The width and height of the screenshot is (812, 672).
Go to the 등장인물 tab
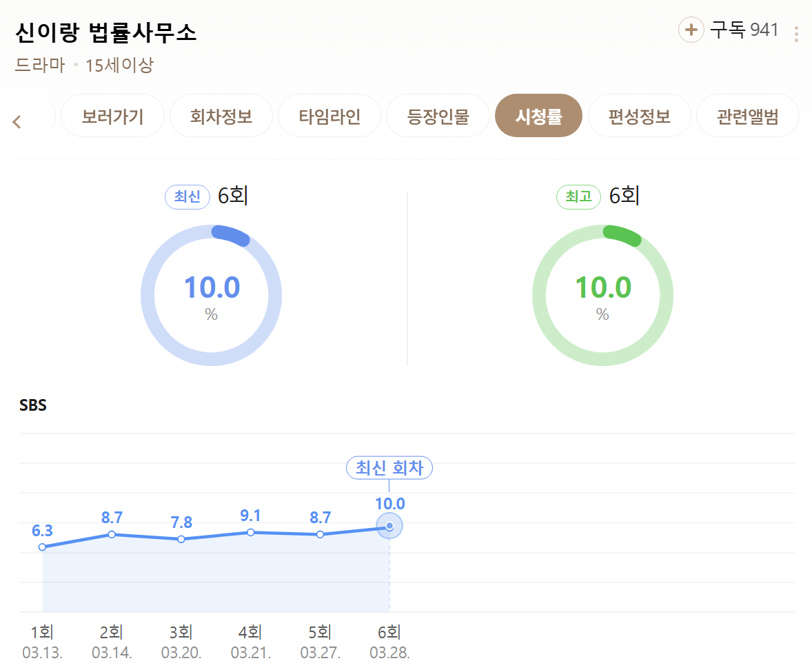point(438,116)
